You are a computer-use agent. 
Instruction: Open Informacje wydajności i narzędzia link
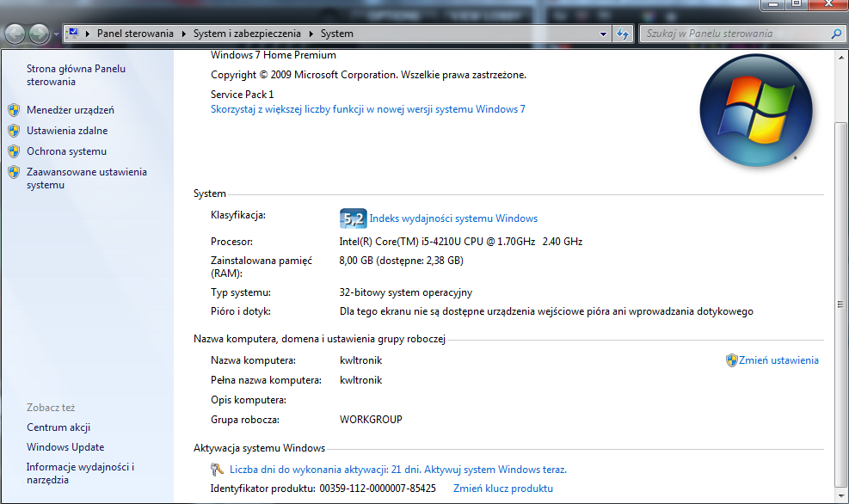80,473
